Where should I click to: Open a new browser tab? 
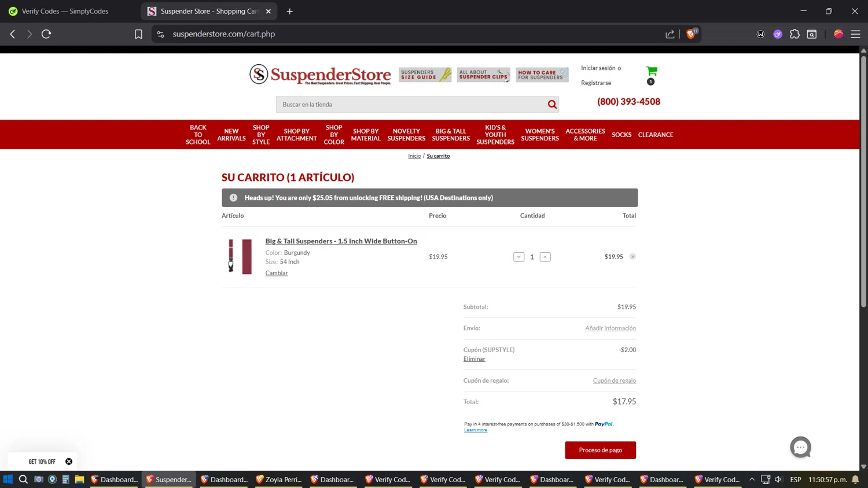pos(290,11)
